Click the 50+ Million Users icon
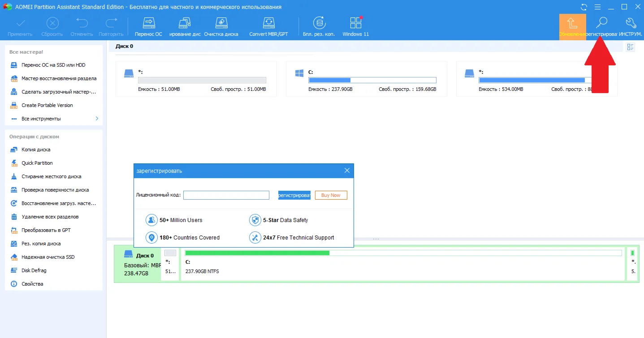 152,220
